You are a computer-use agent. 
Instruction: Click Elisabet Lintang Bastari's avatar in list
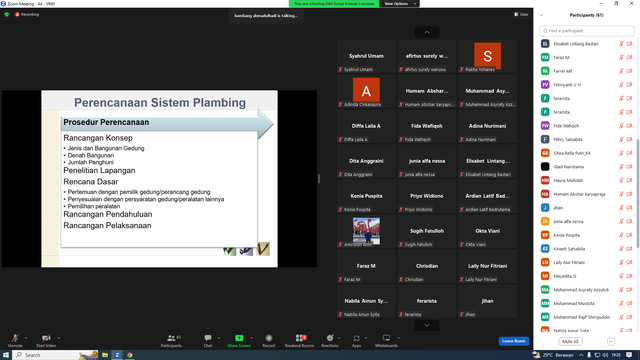coord(545,44)
